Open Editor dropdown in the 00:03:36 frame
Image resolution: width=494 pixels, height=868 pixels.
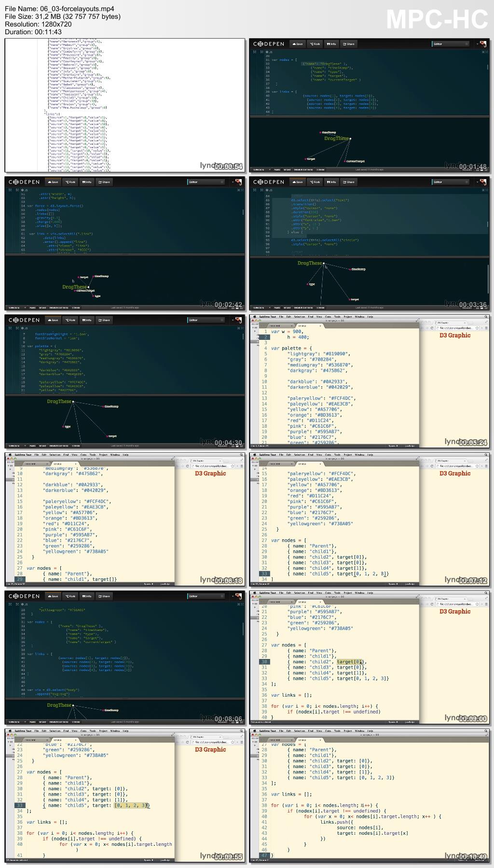(x=451, y=182)
